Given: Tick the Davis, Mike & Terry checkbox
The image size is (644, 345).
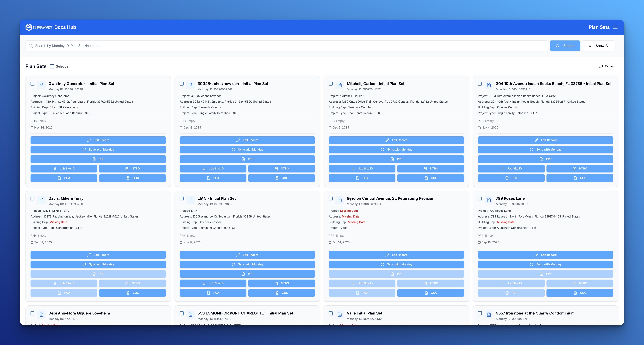Looking at the screenshot, I should tap(33, 198).
